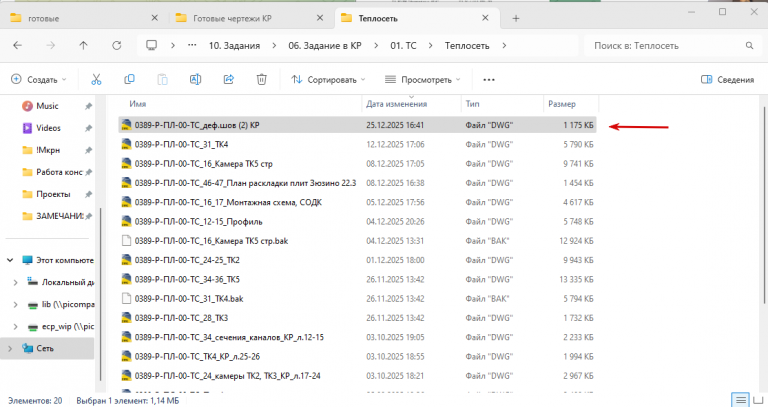Navigate to 01. ТС breadcrumb

pyautogui.click(x=403, y=46)
